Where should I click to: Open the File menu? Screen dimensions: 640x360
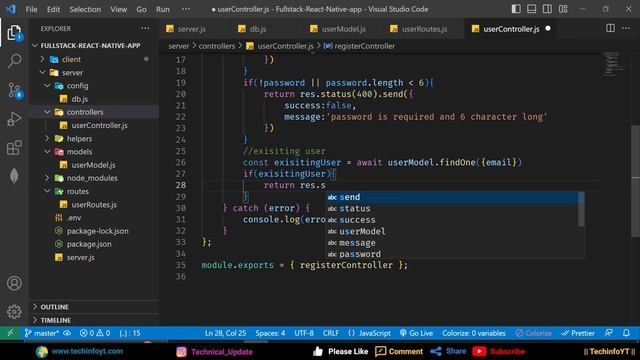[x=31, y=9]
